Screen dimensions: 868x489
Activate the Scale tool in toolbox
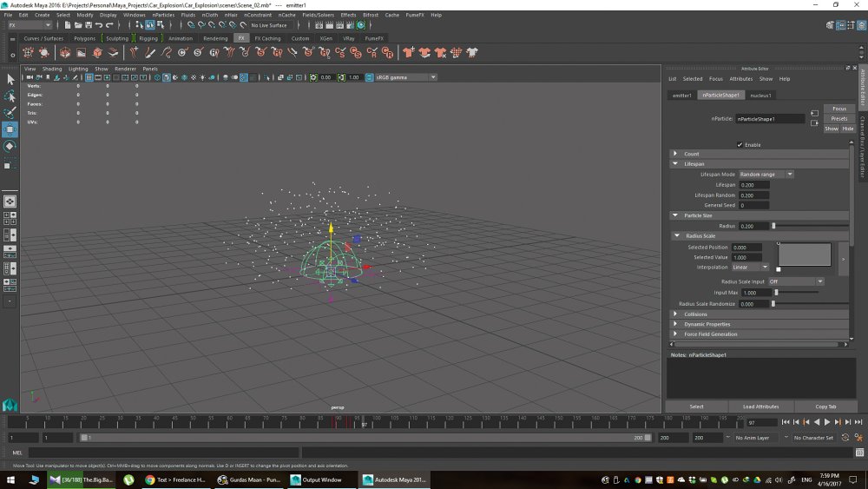(x=10, y=163)
